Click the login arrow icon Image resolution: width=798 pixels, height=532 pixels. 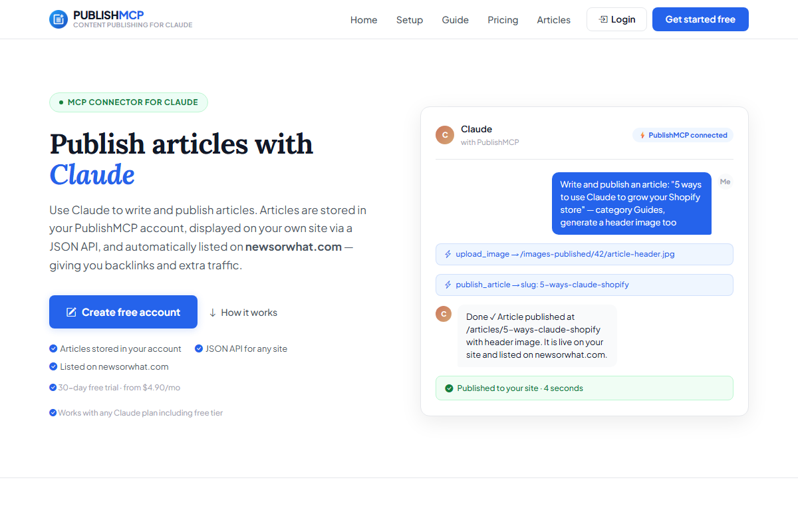tap(603, 19)
